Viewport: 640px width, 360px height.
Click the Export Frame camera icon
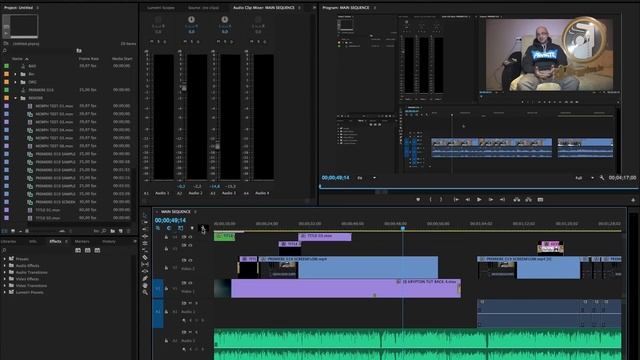tap(540, 200)
